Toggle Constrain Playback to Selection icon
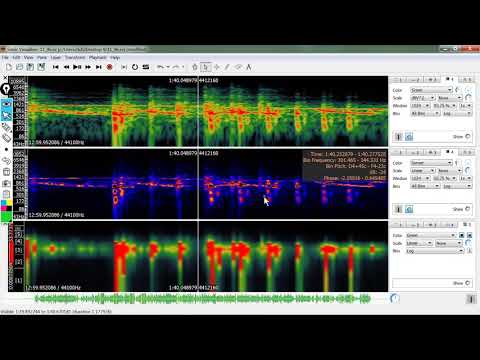 124,67
